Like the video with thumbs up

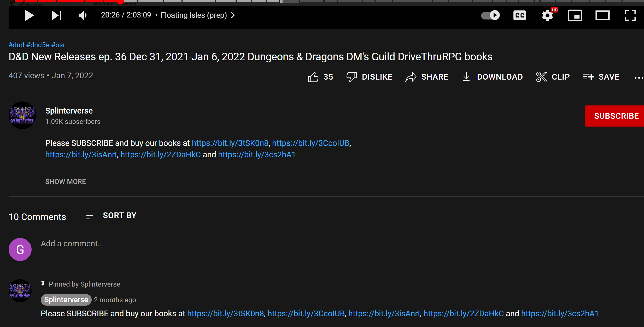coord(313,77)
